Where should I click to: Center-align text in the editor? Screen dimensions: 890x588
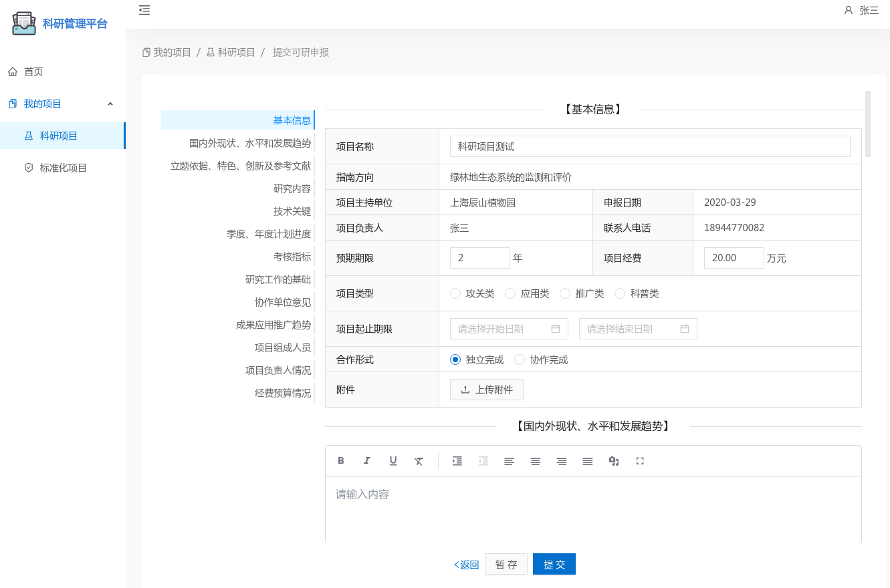tap(535, 461)
